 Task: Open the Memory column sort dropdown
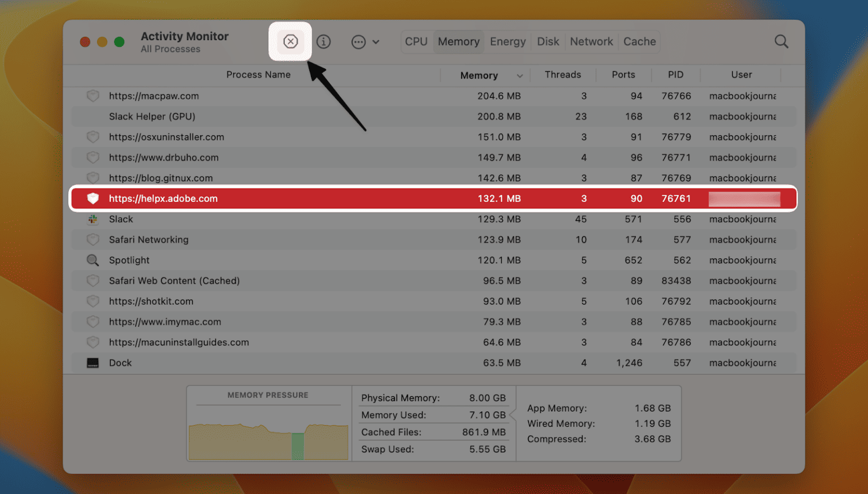click(x=519, y=75)
